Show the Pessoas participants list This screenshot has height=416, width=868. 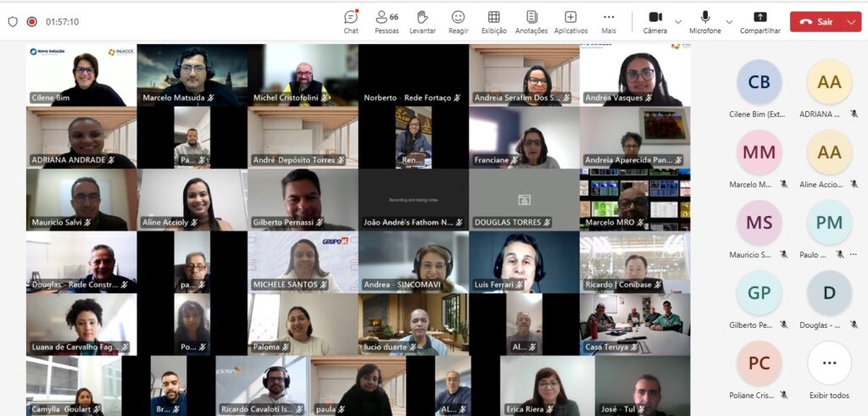[x=387, y=21]
